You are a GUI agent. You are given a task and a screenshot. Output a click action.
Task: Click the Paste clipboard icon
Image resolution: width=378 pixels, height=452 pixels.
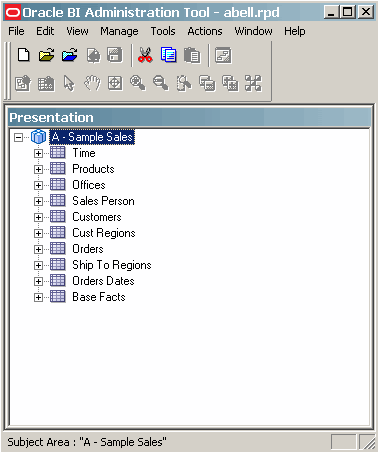point(192,55)
